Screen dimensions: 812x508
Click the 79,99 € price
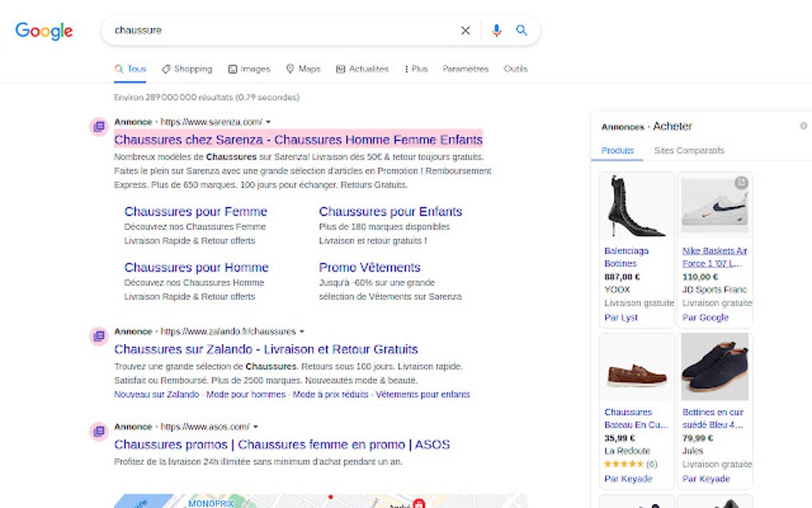point(697,438)
